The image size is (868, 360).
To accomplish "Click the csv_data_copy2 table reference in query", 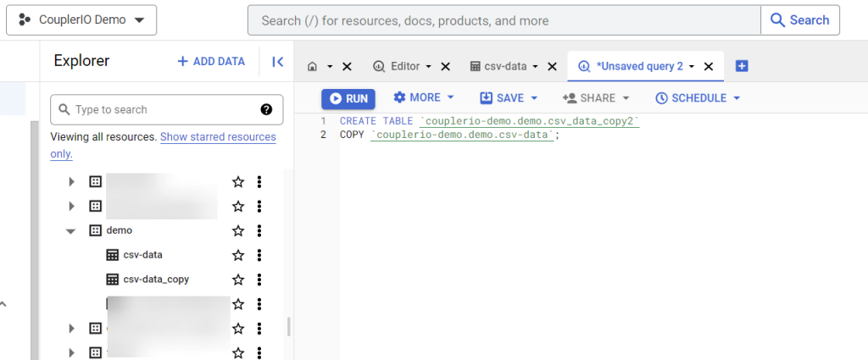I will (529, 121).
